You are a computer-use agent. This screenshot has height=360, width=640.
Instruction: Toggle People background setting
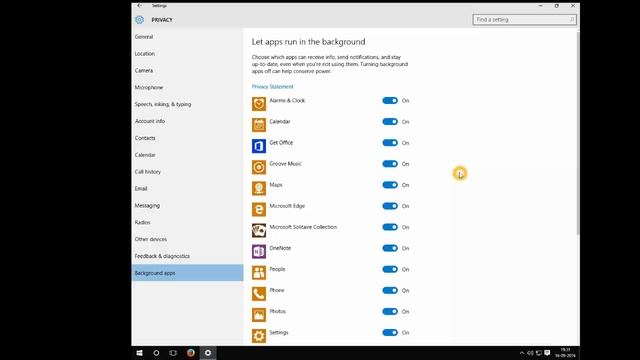pyautogui.click(x=390, y=269)
